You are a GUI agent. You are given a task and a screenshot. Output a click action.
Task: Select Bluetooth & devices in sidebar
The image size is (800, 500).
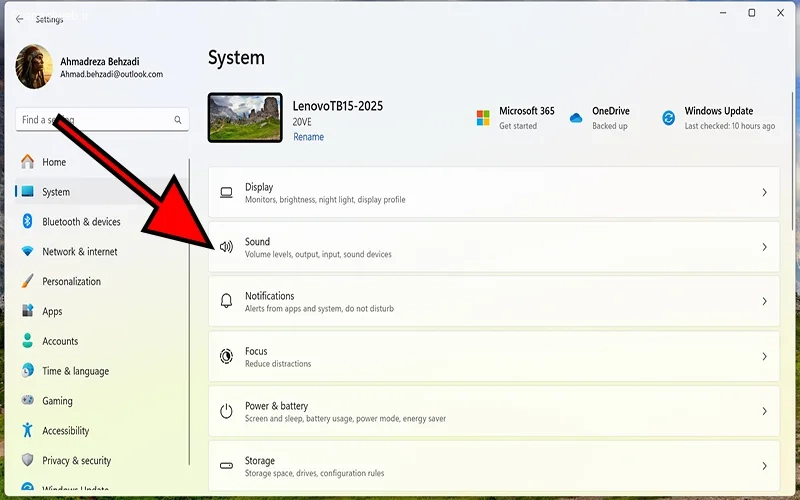81,222
